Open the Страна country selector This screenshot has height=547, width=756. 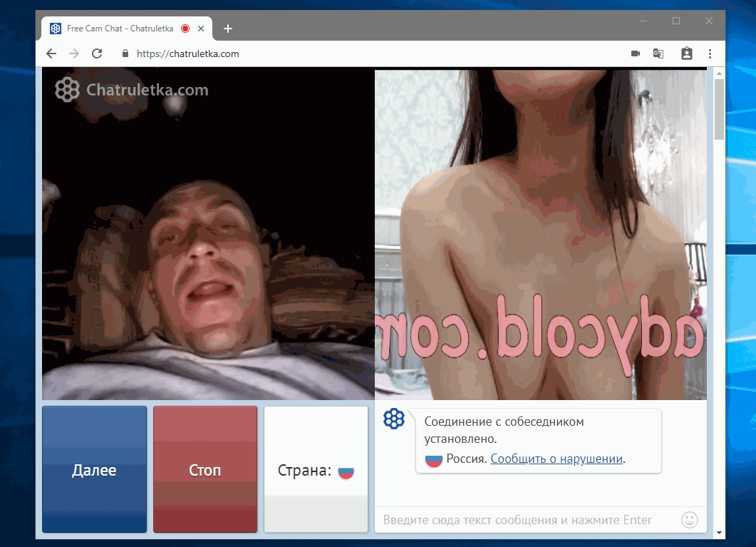316,471
